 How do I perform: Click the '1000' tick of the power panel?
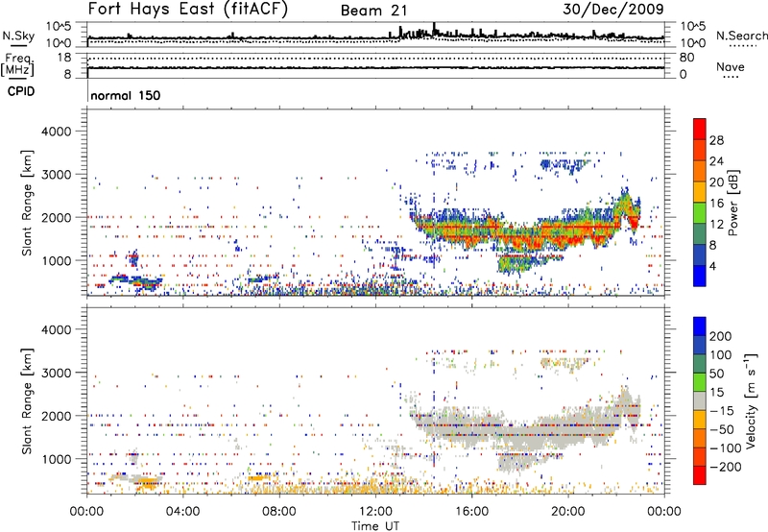[x=57, y=260]
